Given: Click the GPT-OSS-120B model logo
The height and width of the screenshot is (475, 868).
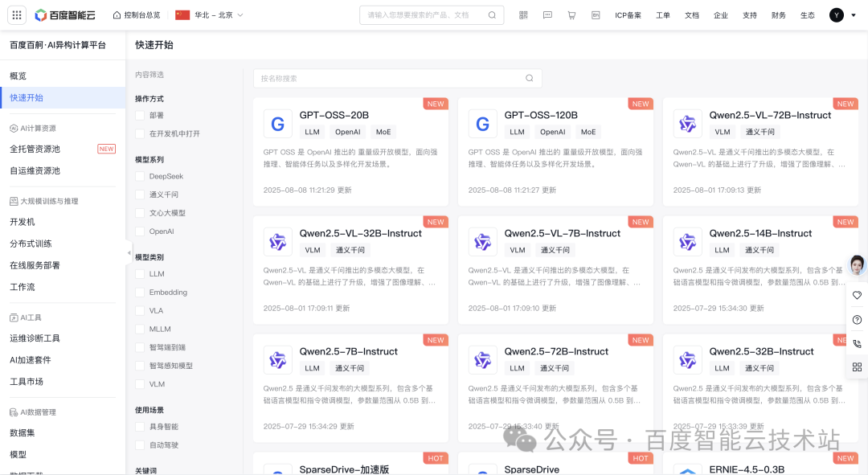Looking at the screenshot, I should click(482, 124).
